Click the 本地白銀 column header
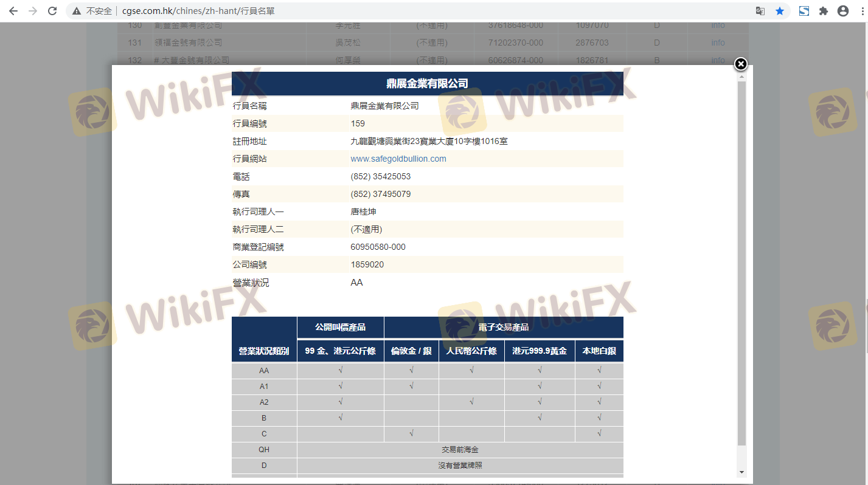This screenshot has width=868, height=485. 599,351
